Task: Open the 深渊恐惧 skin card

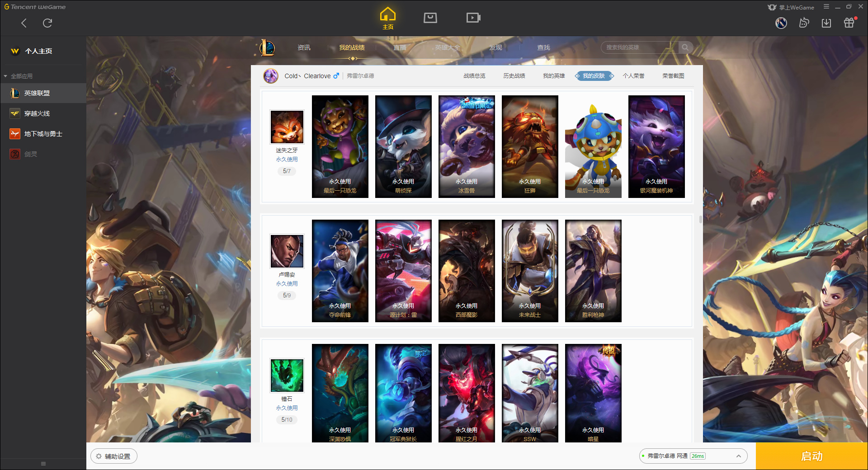Action: [x=340, y=393]
